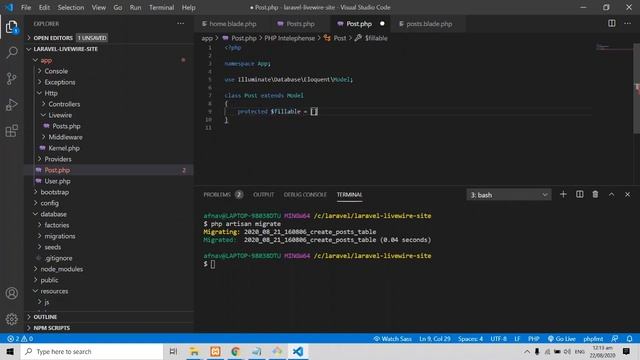Click the LF end of line indicator

pyautogui.click(x=517, y=339)
